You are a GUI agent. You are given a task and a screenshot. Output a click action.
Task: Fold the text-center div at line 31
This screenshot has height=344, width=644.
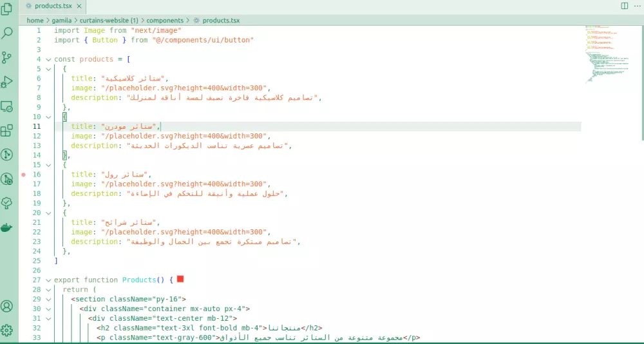48,318
